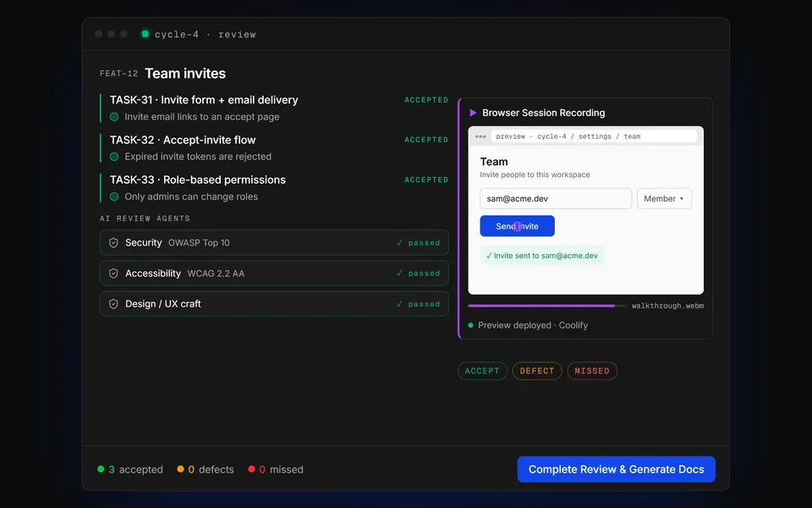Toggle the 'Expired invite tokens are rejected' criterion circle
The image size is (812, 508).
pos(114,157)
